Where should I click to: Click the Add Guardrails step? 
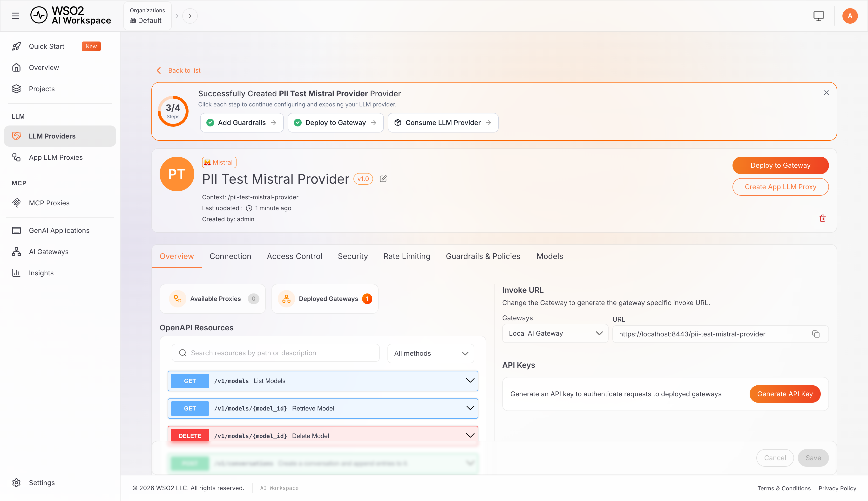242,123
